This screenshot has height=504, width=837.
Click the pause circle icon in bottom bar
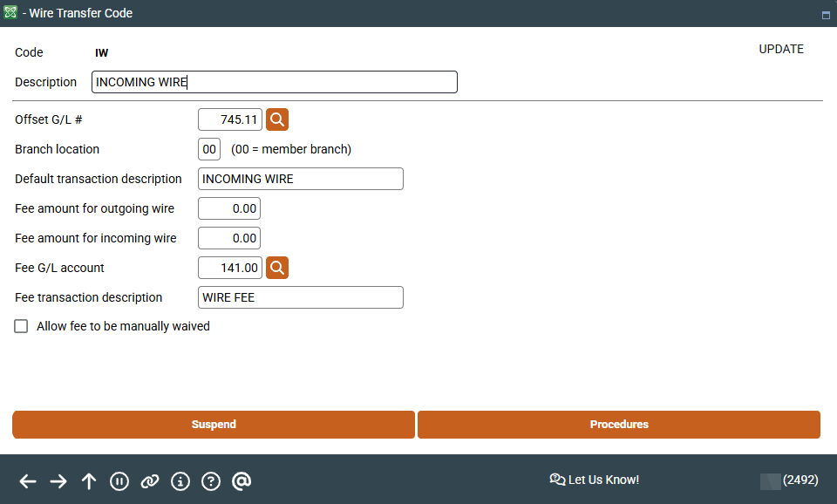pyautogui.click(x=119, y=481)
